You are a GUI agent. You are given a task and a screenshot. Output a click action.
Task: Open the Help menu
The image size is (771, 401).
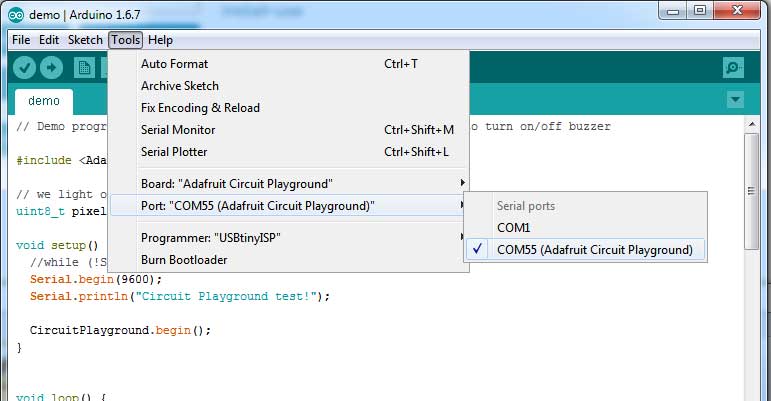click(160, 40)
